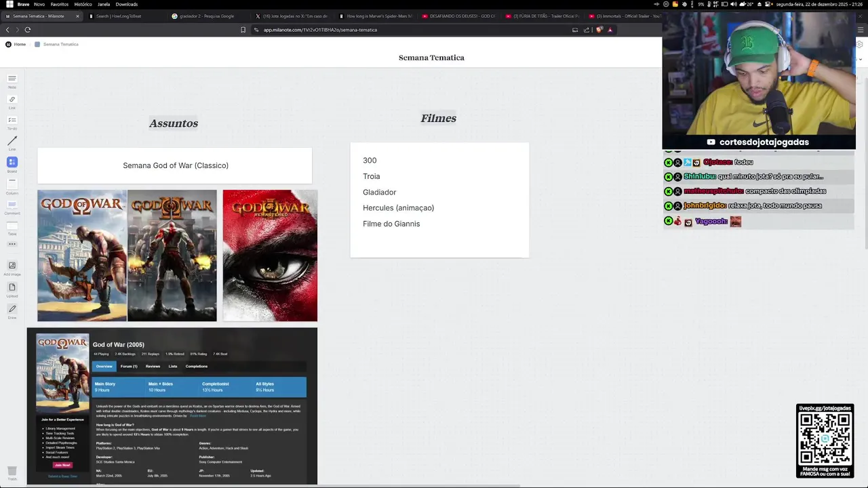Switch to the Jota Jogadas no X tab
The height and width of the screenshot is (488, 868).
click(292, 16)
